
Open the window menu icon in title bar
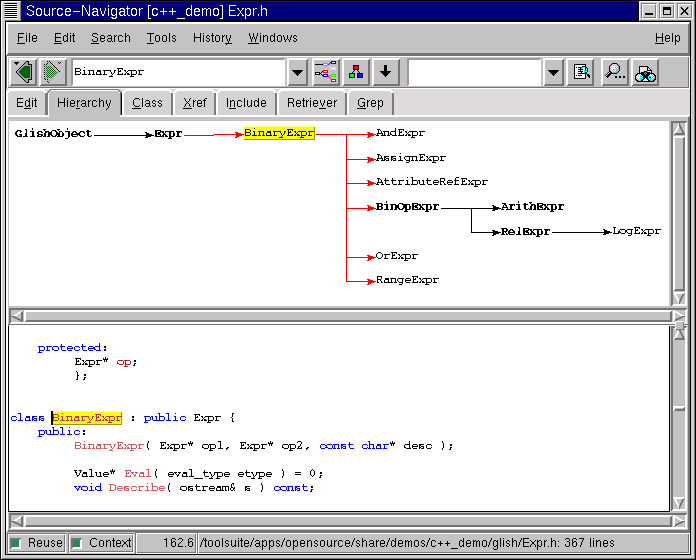11,11
